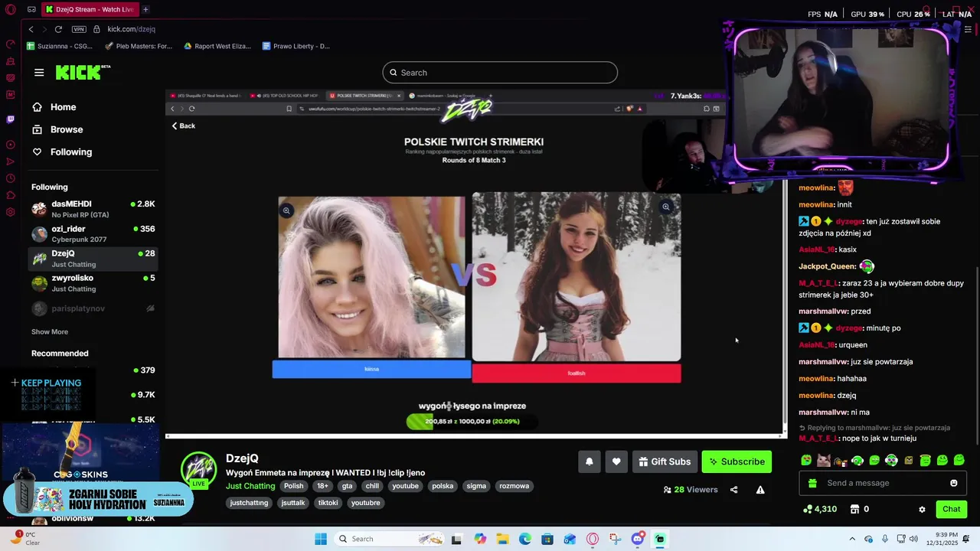Open the Prawo Liberty bookmark

click(x=296, y=46)
